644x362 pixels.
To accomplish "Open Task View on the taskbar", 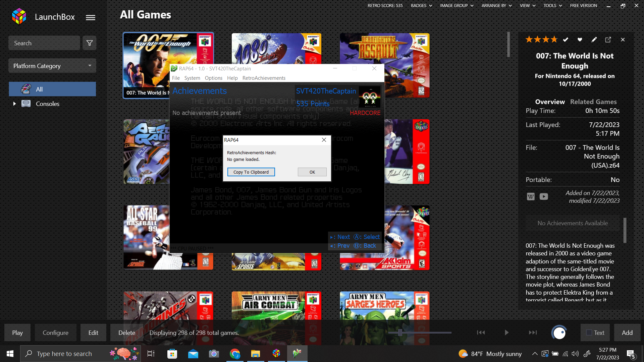I will (x=151, y=354).
